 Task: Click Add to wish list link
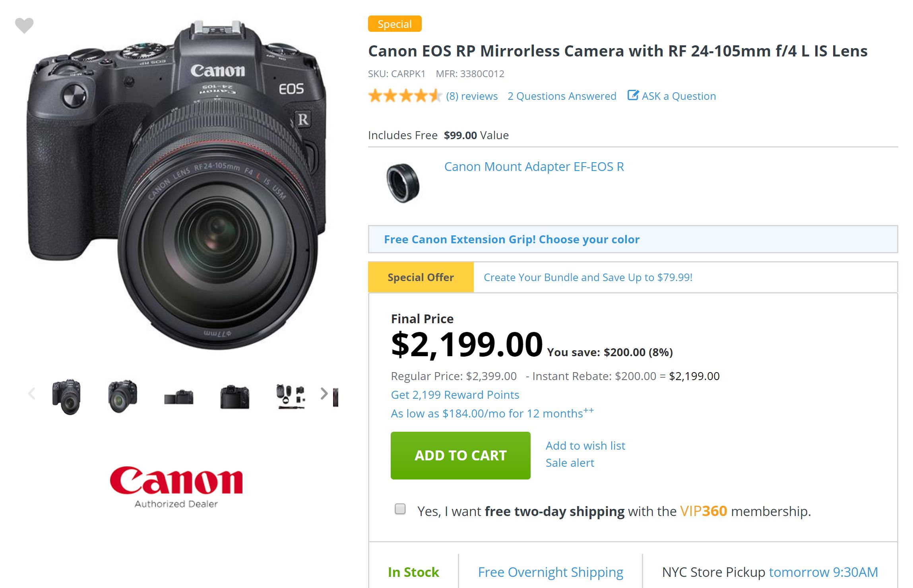[585, 446]
